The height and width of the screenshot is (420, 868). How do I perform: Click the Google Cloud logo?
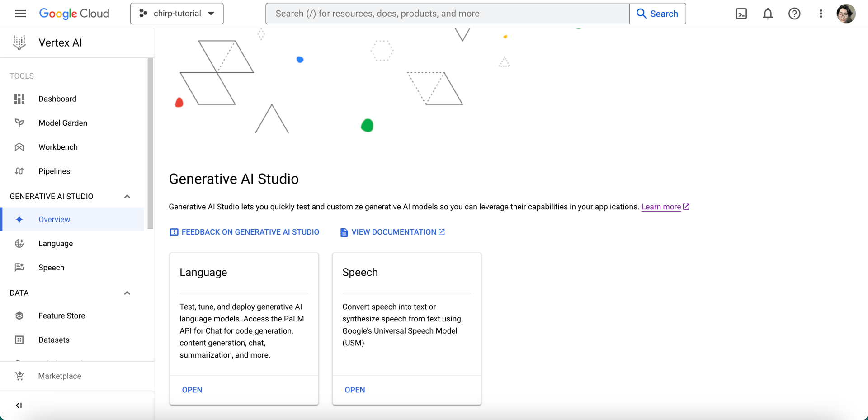(74, 14)
